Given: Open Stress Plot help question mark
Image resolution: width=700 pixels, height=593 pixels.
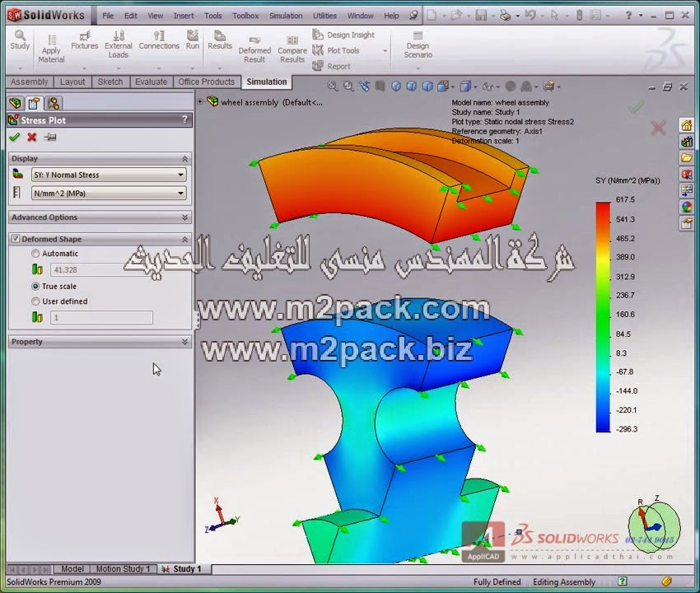Looking at the screenshot, I should tap(184, 119).
